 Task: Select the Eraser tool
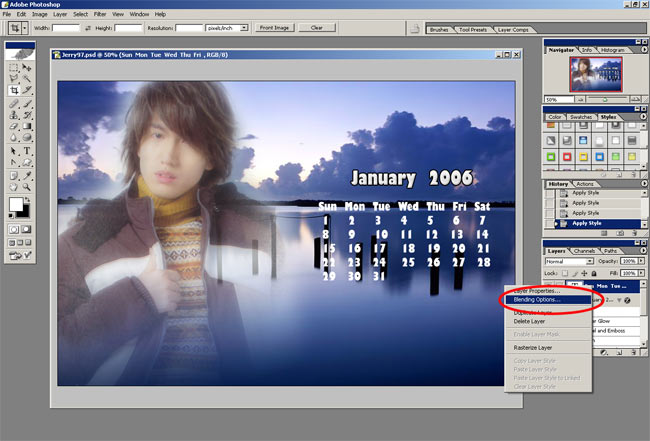pos(14,126)
